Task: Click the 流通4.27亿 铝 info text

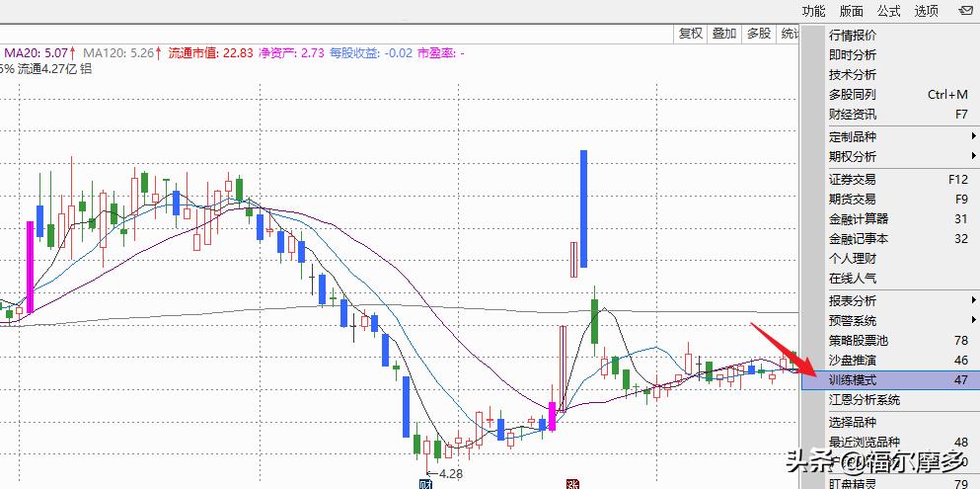Action: [x=54, y=69]
